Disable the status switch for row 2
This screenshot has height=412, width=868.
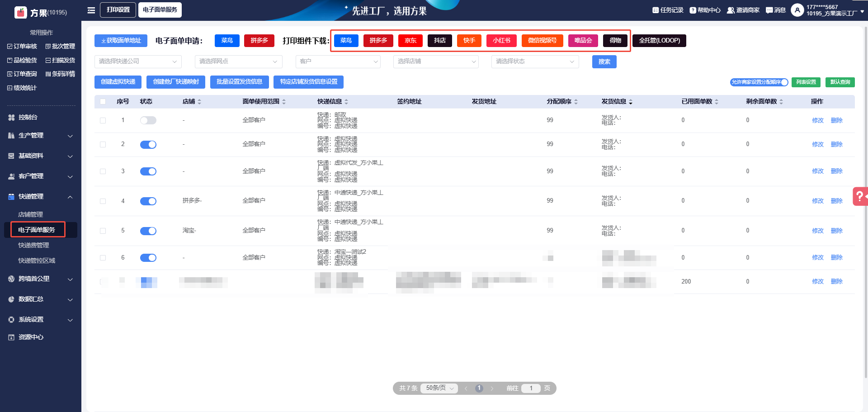148,145
